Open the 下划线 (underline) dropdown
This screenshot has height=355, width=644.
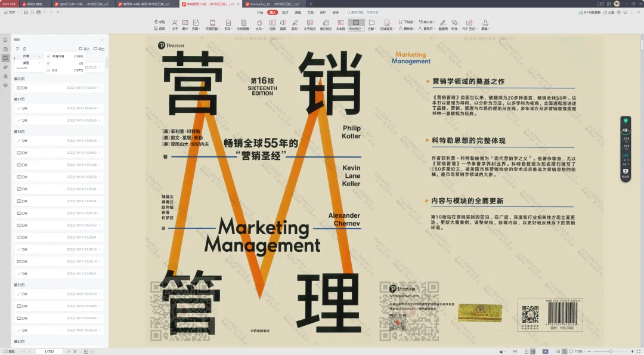tap(406, 22)
